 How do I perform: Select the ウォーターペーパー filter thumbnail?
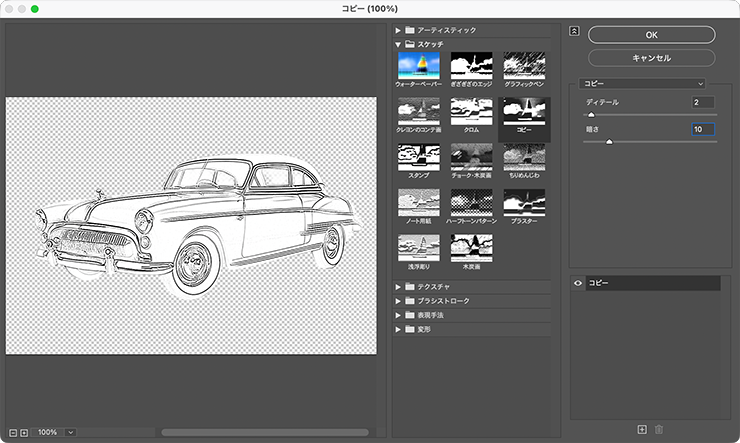click(x=418, y=66)
